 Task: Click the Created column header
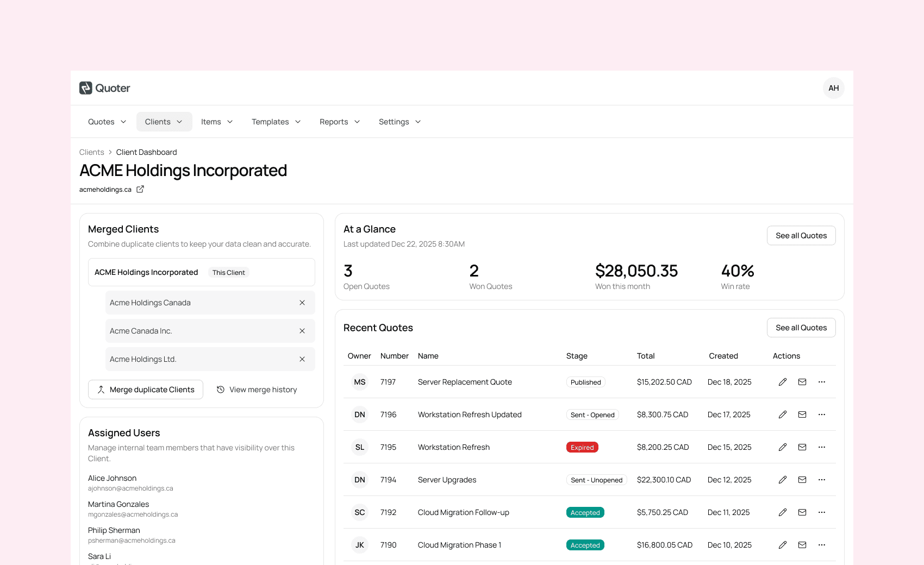[723, 356]
